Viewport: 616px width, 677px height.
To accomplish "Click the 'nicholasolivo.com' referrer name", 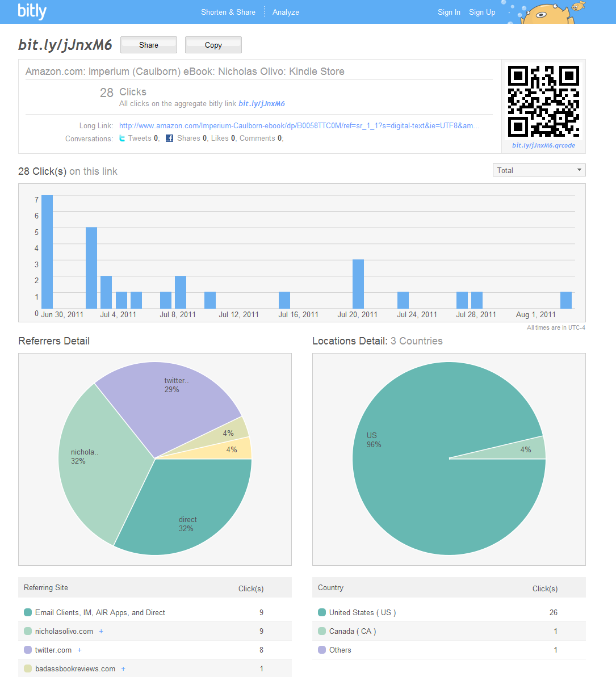I will point(64,631).
